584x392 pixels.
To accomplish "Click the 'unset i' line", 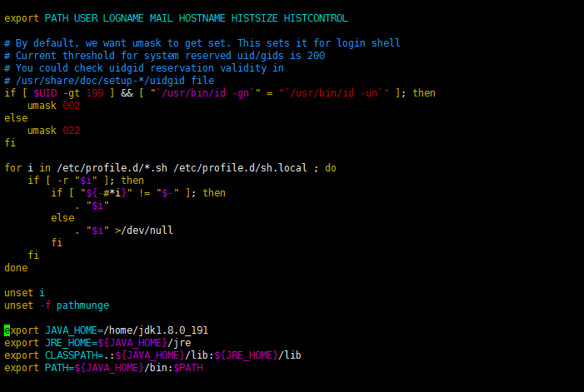I will (x=24, y=293).
